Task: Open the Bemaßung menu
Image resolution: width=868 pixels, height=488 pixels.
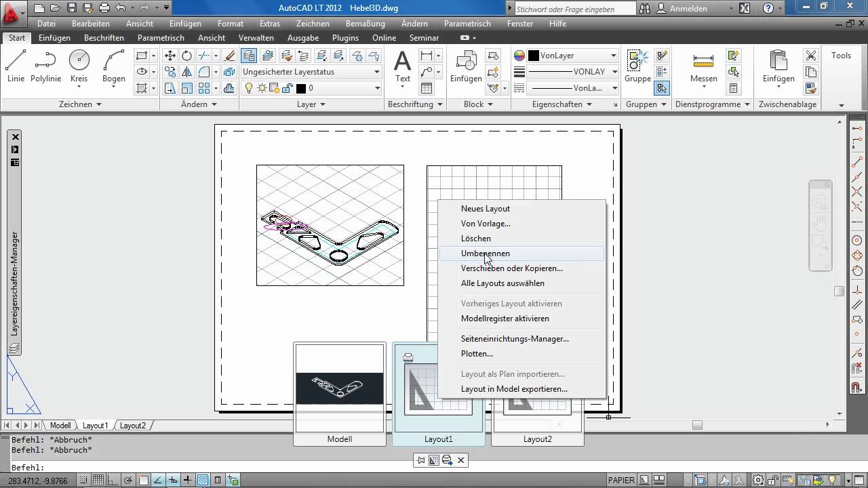Action: pyautogui.click(x=366, y=24)
